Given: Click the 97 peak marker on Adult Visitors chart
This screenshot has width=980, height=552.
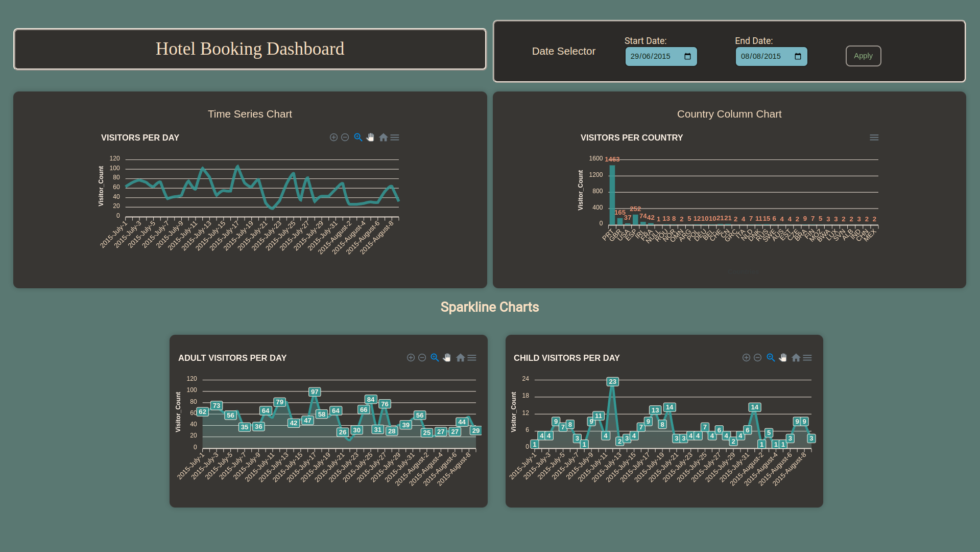Looking at the screenshot, I should click(x=315, y=392).
